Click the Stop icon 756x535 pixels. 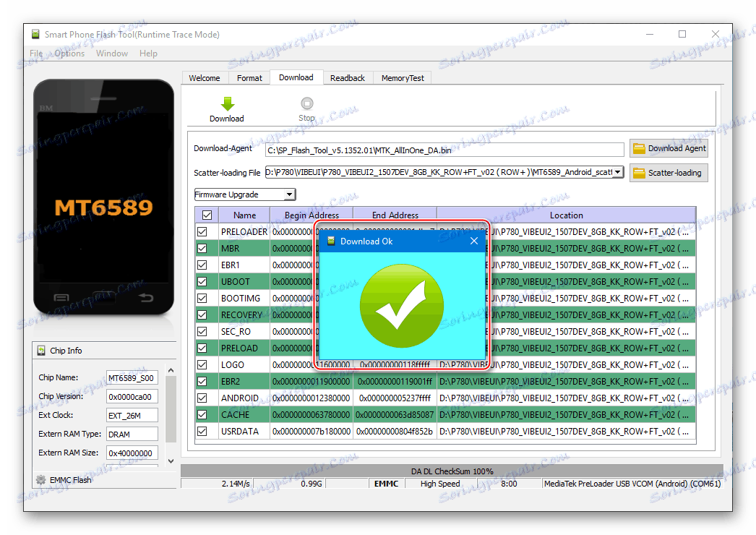point(306,103)
